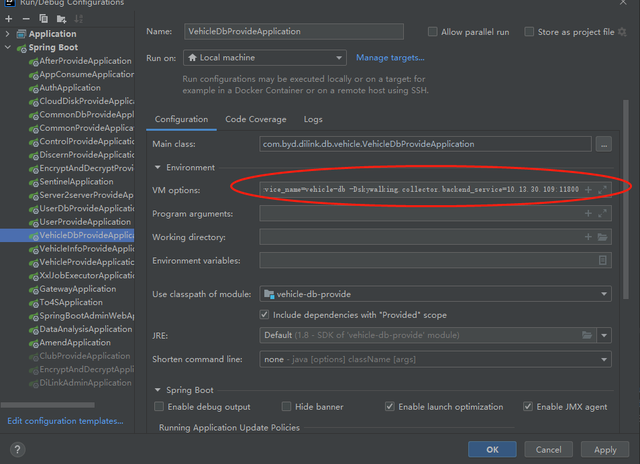This screenshot has width=640, height=464.
Task: Insert macro plus icon in VM options
Action: tap(588, 189)
